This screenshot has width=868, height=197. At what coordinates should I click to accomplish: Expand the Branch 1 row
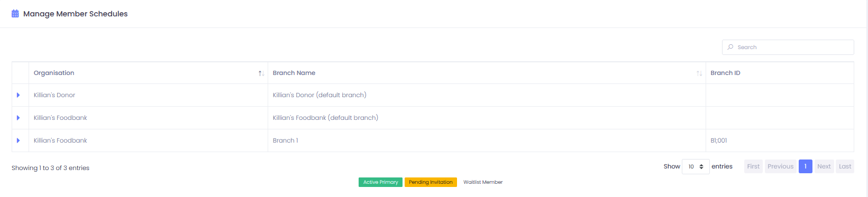coord(19,140)
